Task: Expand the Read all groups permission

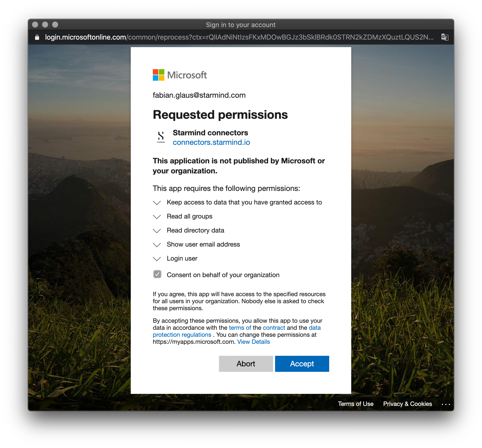Action: [157, 217]
